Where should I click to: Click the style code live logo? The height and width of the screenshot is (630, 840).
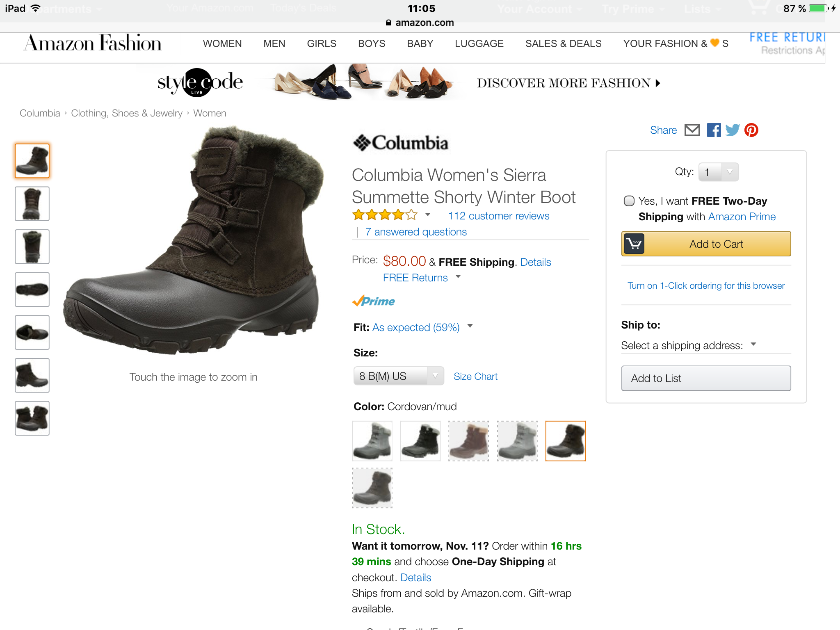click(x=200, y=82)
